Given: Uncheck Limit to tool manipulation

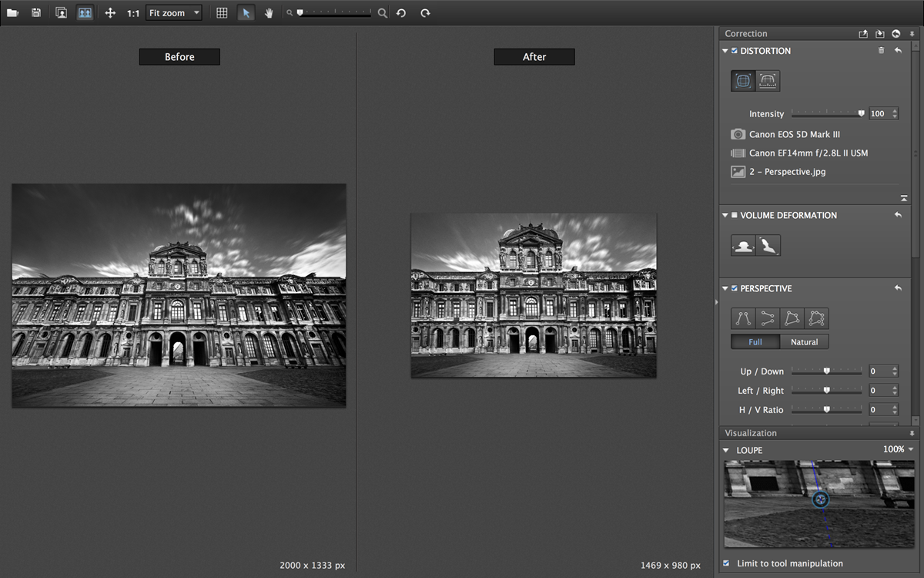Looking at the screenshot, I should [727, 563].
